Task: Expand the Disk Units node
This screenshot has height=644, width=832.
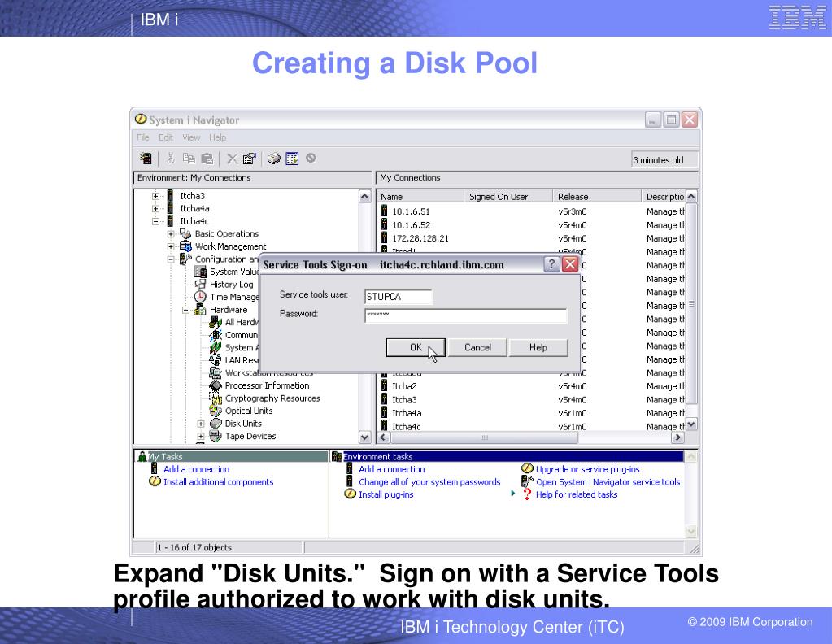Action: click(201, 424)
